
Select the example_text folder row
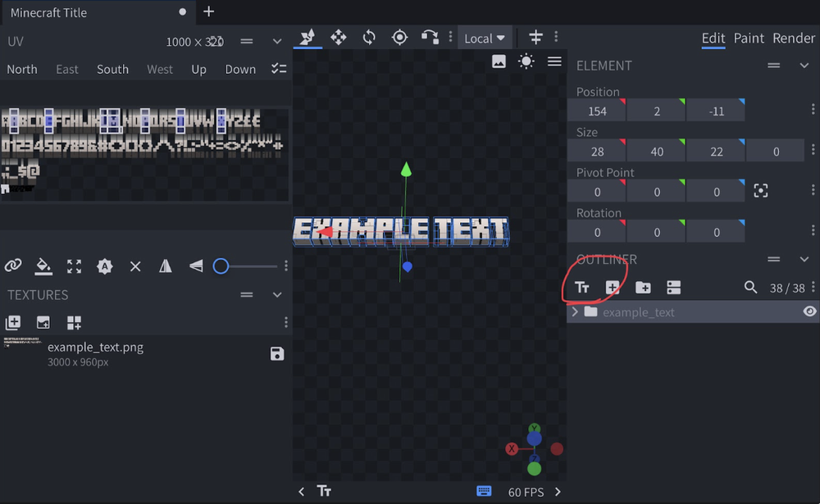pos(693,312)
